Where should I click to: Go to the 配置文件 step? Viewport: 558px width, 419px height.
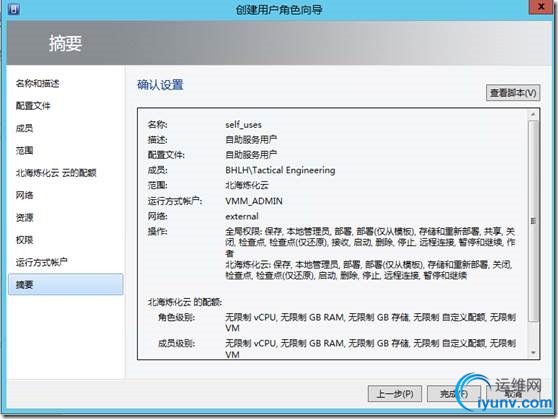coord(33,106)
